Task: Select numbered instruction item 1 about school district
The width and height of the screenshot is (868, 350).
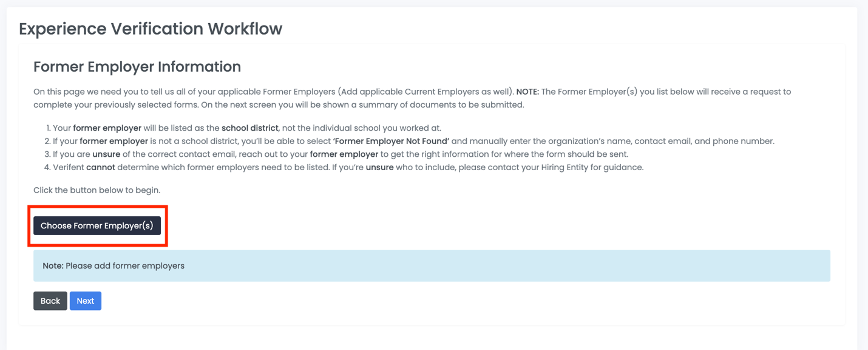Action: pos(243,128)
